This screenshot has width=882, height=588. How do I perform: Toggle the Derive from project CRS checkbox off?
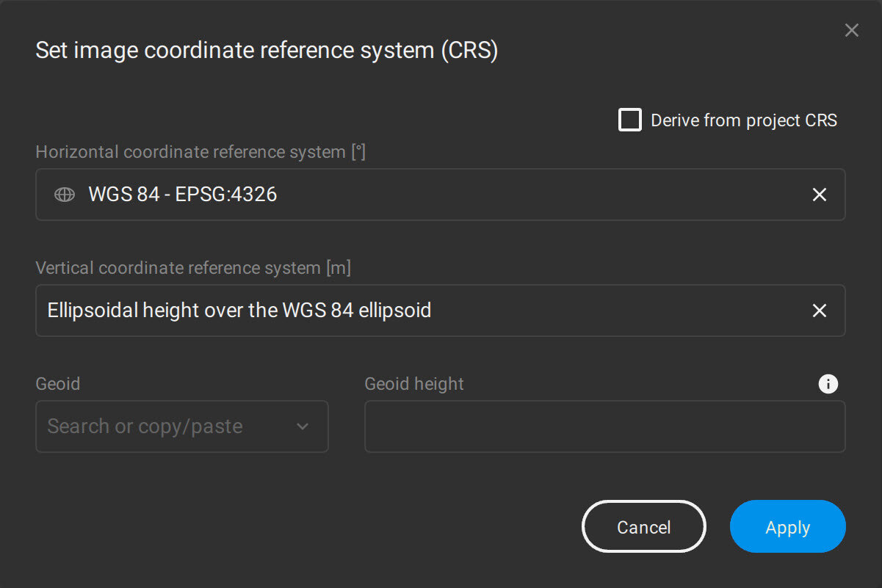click(629, 120)
